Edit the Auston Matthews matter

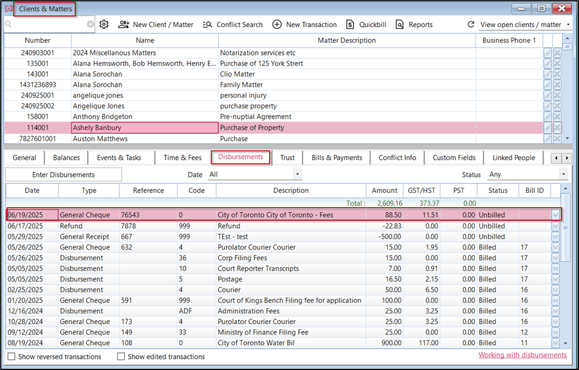click(547, 139)
